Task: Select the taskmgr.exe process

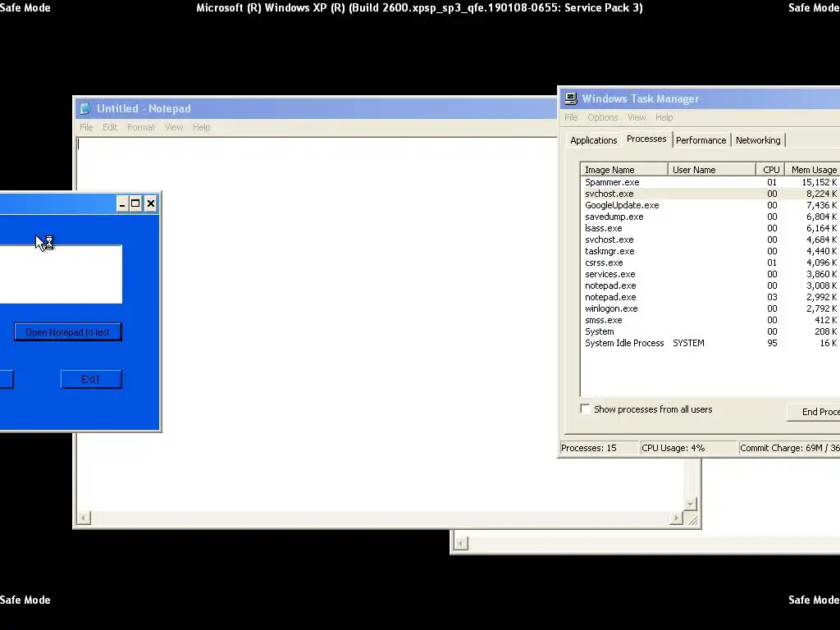Action: pyautogui.click(x=710, y=251)
